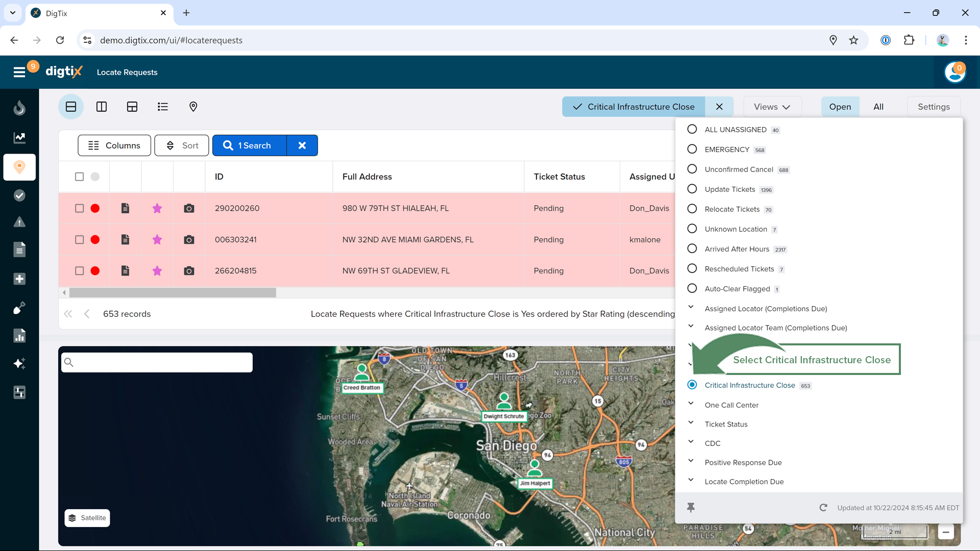
Task: Switch to the bulleted list view icon
Action: [163, 107]
